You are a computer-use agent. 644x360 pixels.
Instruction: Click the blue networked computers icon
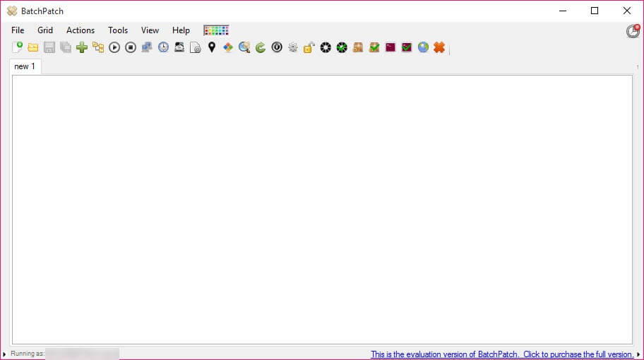(147, 47)
